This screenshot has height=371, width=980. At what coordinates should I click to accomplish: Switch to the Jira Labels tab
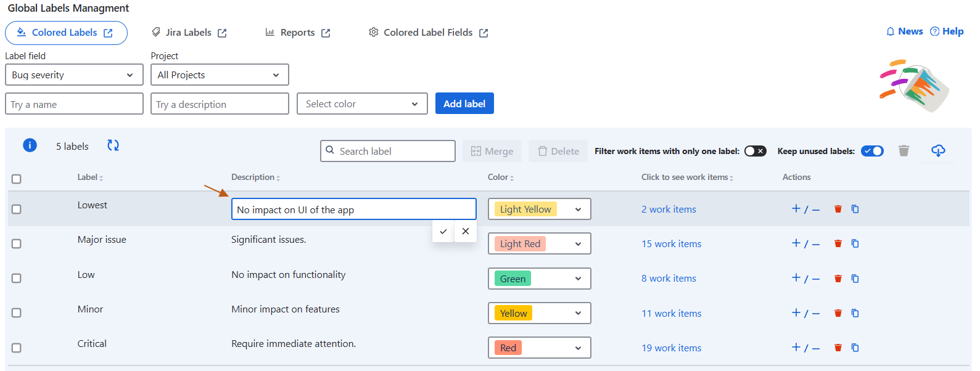(189, 33)
